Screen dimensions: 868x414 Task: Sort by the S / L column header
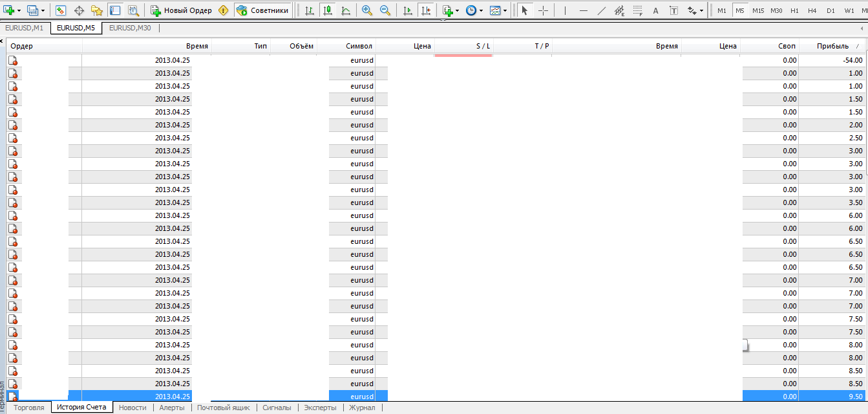tap(463, 46)
